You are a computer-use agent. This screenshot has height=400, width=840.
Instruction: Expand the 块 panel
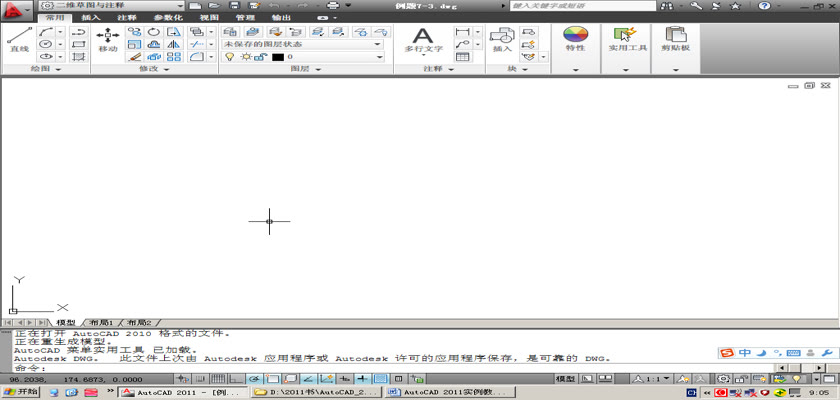pos(518,69)
